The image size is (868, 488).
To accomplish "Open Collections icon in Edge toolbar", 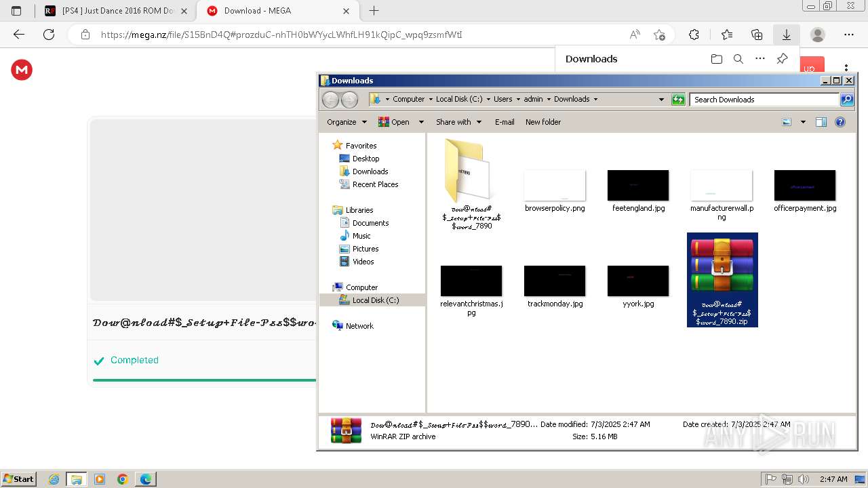I will click(x=757, y=35).
